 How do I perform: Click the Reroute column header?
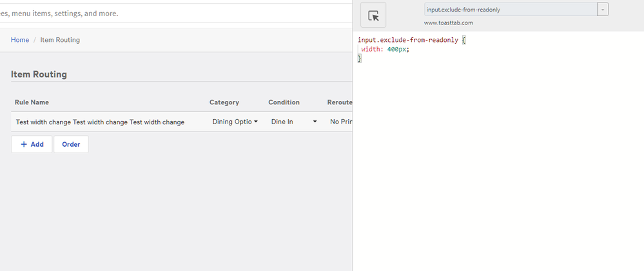(x=339, y=102)
